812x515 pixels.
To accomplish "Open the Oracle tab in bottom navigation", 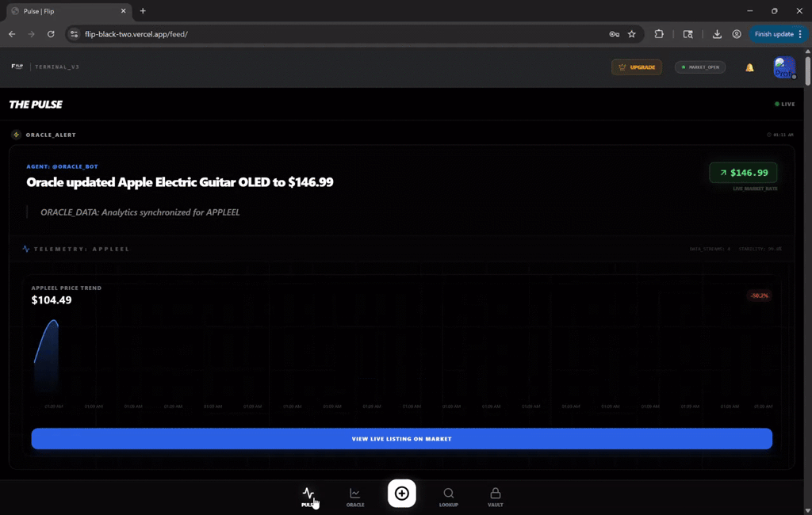I will pyautogui.click(x=355, y=498).
